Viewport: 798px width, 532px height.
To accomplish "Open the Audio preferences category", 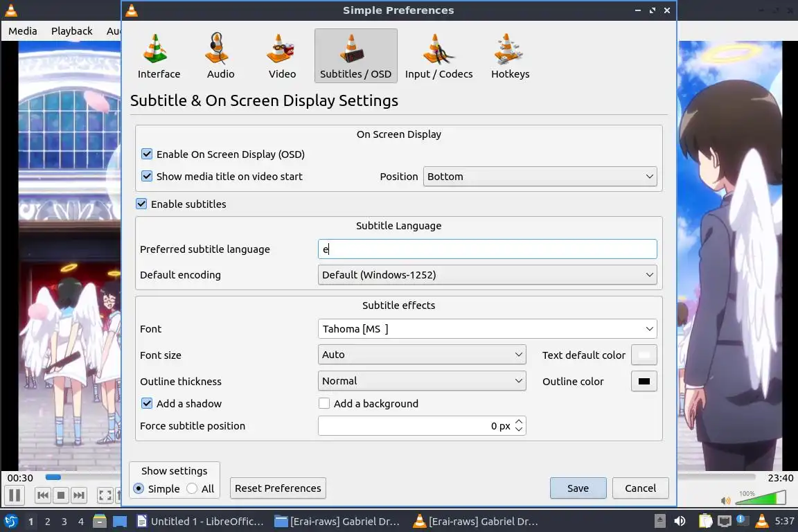I will (x=220, y=56).
